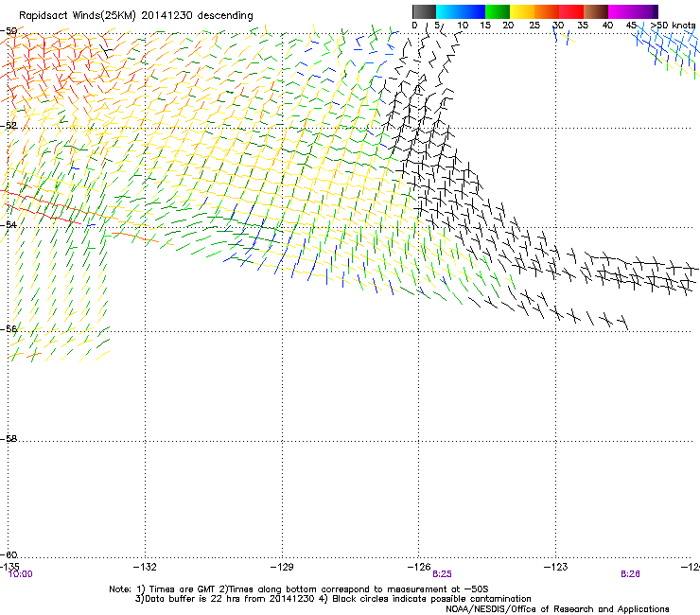Click the '-123' longitude label

pos(556,567)
